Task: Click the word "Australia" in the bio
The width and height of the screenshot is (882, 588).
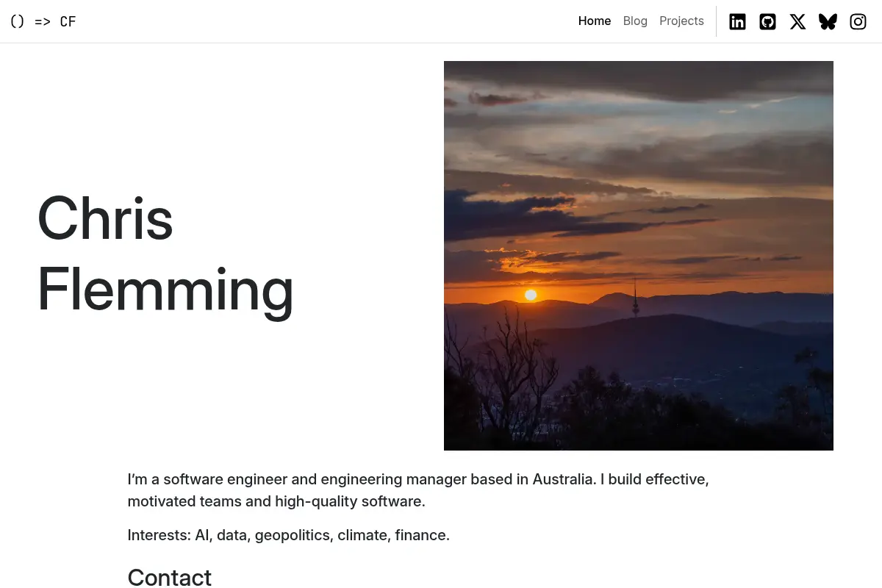Action: pyautogui.click(x=564, y=479)
